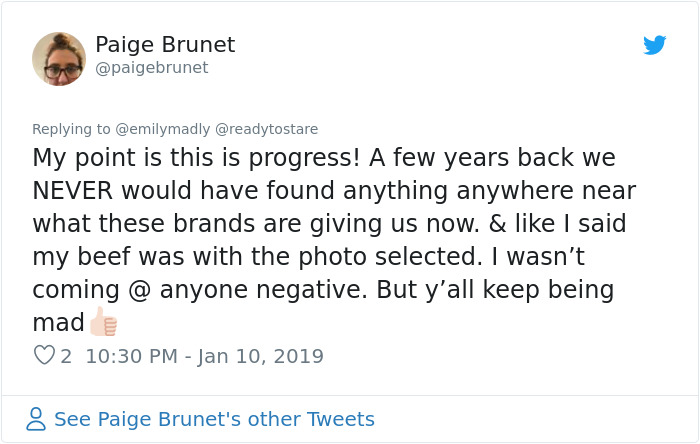
Task: Click the person icon beside other Tweets link
Action: (36, 419)
